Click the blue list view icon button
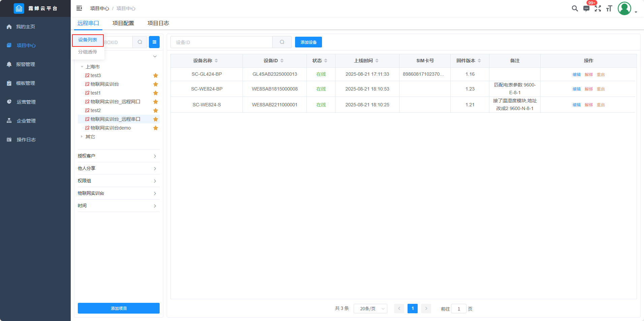 coord(154,42)
